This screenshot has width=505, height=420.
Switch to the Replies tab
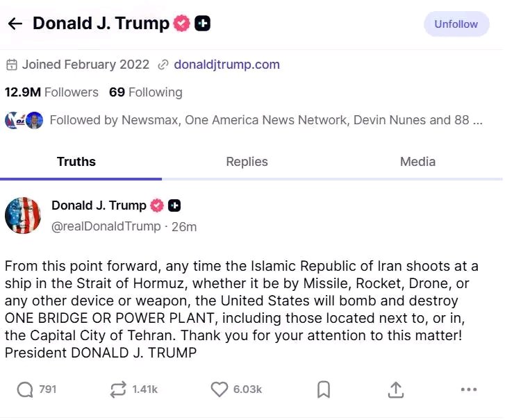pyautogui.click(x=247, y=162)
